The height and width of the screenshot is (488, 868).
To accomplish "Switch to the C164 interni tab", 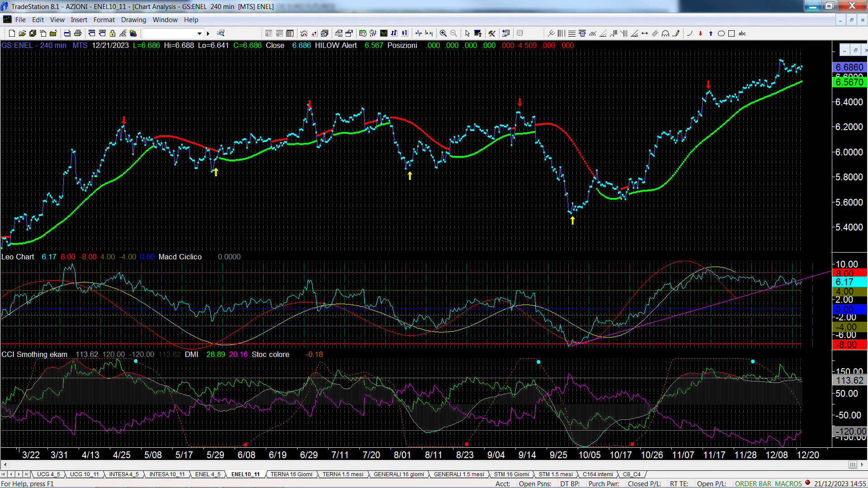I will [x=598, y=474].
